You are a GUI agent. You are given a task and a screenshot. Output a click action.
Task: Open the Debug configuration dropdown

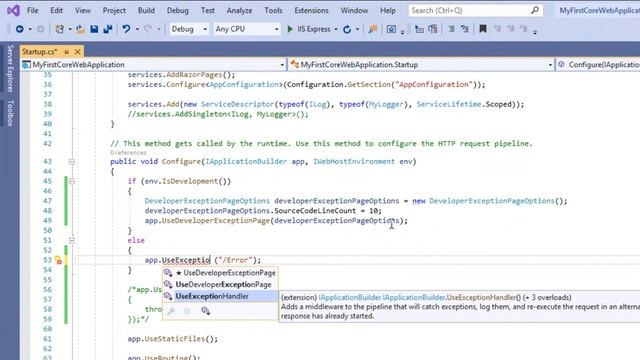point(189,29)
